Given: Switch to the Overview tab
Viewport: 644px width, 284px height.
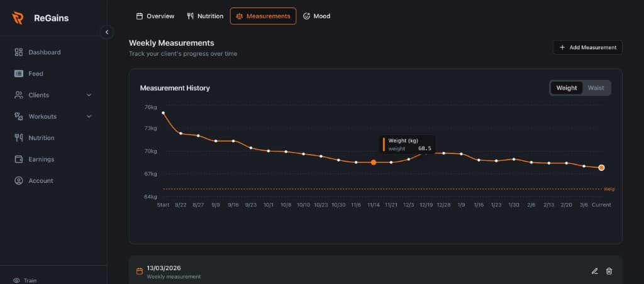Looking at the screenshot, I should (155, 16).
